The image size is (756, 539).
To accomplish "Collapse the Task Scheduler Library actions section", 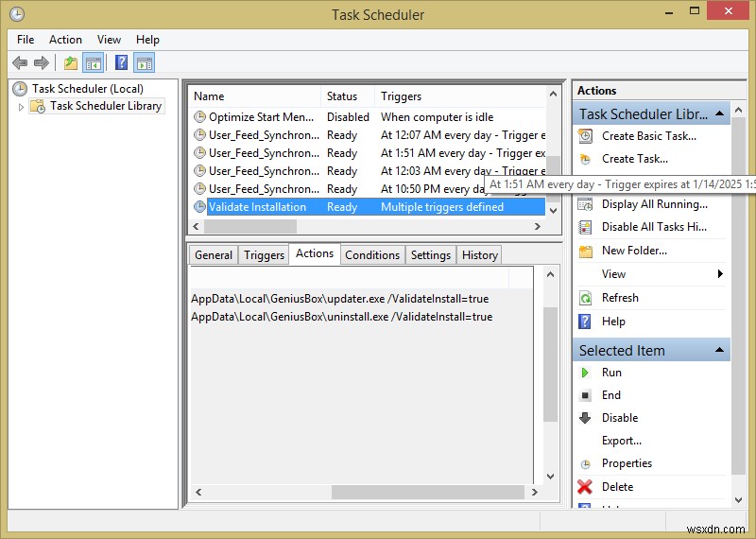I will 720,113.
